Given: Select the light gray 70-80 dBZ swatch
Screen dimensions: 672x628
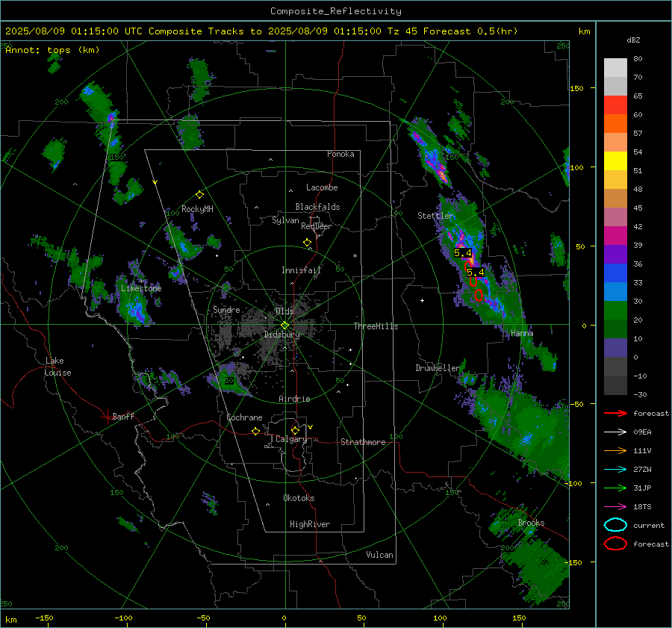Looking at the screenshot, I should (x=615, y=67).
